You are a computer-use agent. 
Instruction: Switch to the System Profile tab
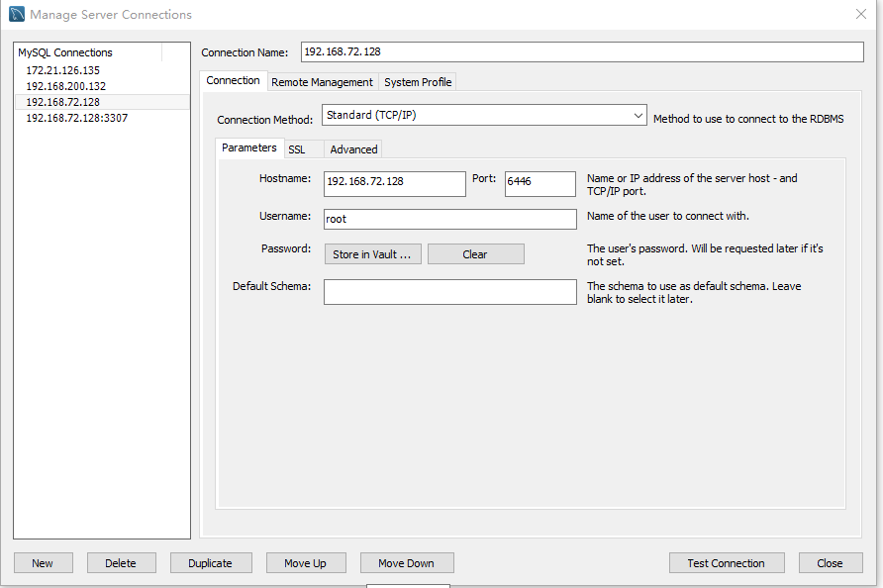pyautogui.click(x=418, y=82)
